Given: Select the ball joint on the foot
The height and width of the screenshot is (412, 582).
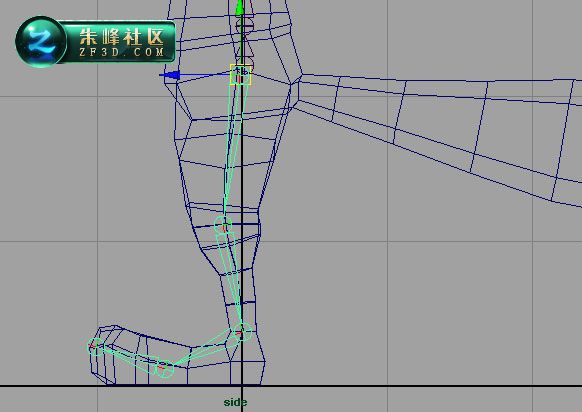Looking at the screenshot, I should point(164,368).
